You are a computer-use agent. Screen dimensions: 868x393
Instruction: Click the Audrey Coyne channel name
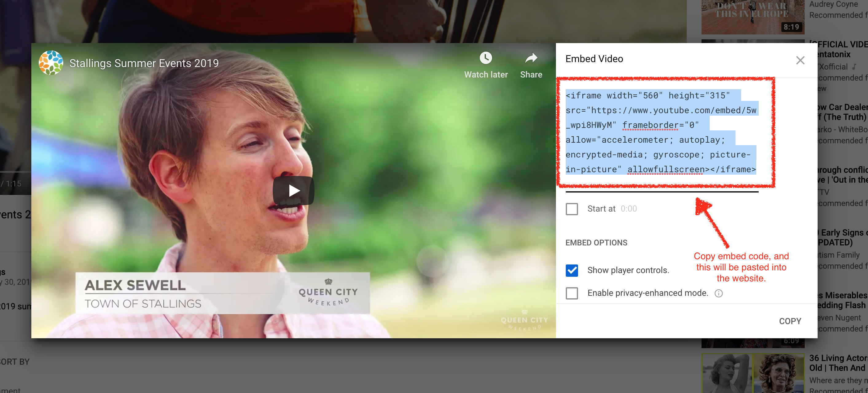pos(833,4)
